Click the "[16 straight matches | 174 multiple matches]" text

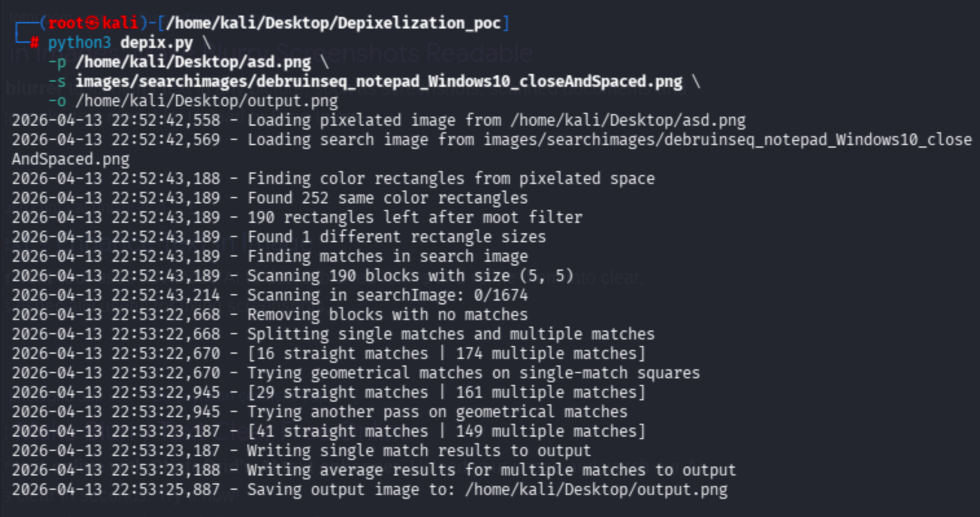(x=446, y=354)
